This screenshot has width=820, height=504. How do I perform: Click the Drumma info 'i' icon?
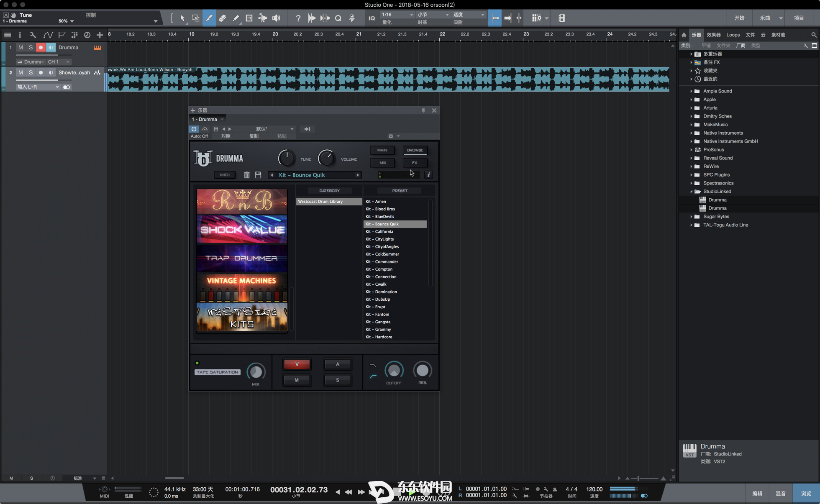click(428, 175)
